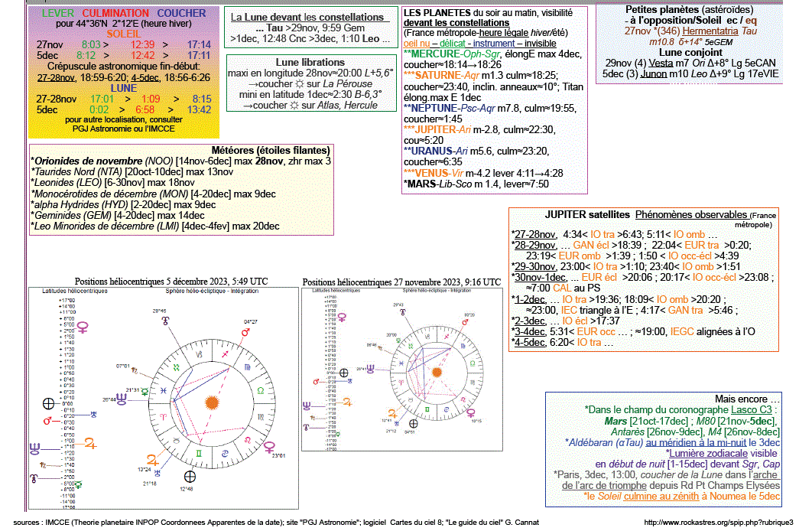This screenshot has height=531, width=812.
Task: Click 'LES PLANETES' heading
Action: [437, 13]
